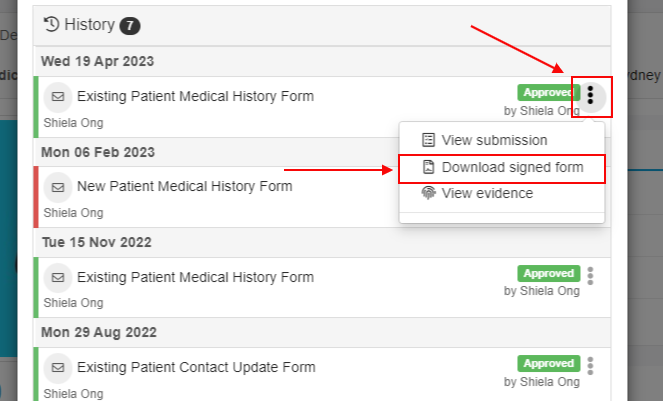663x401 pixels.
Task: Click the History count badge showing 7
Action: 130,26
